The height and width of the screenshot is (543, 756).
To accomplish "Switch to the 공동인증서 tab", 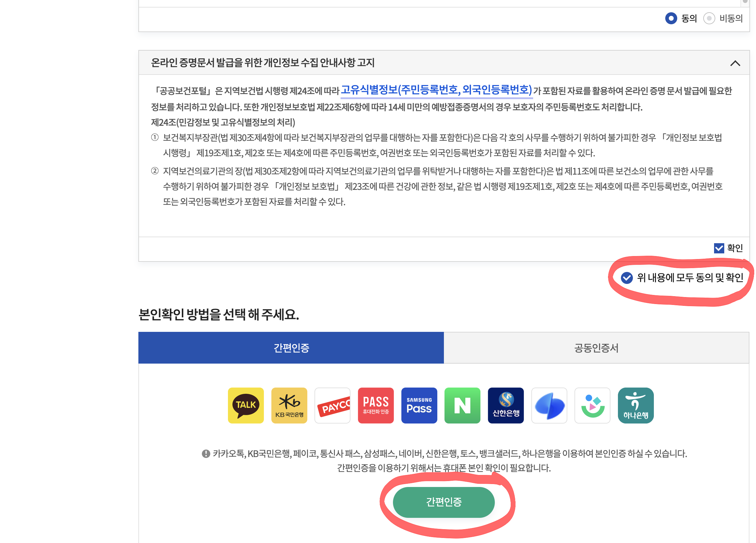I will 596,348.
